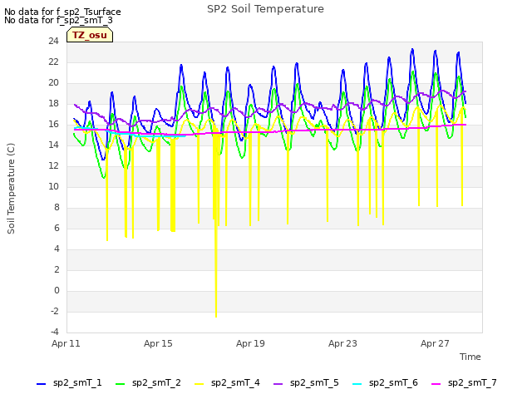Click the Soil Temperature (C) axis label
This screenshot has height=399, width=532.
(x=11, y=189)
